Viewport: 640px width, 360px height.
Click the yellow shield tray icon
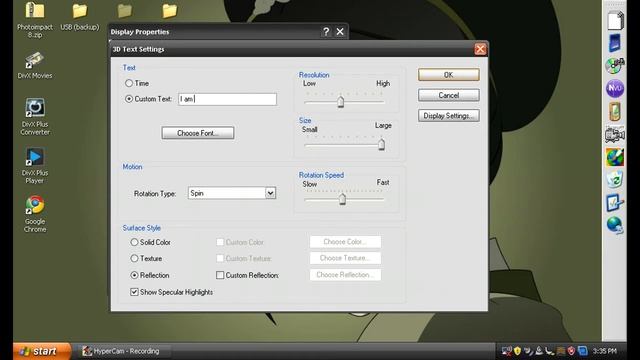tap(518, 351)
